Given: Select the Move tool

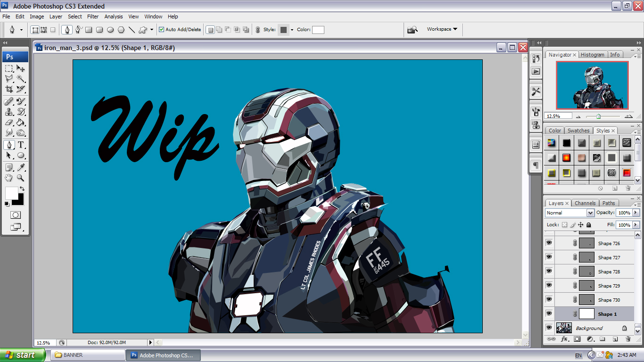Looking at the screenshot, I should pyautogui.click(x=21, y=68).
